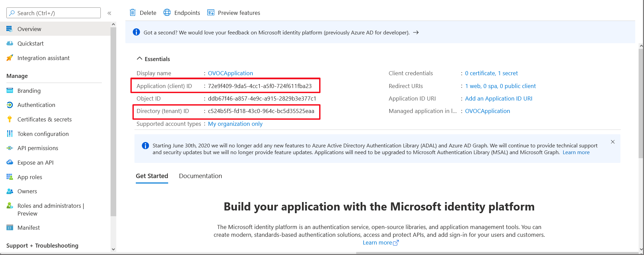Viewport: 644px width, 255px height.
Task: Open the OVOCApplication display name link
Action: (x=230, y=73)
